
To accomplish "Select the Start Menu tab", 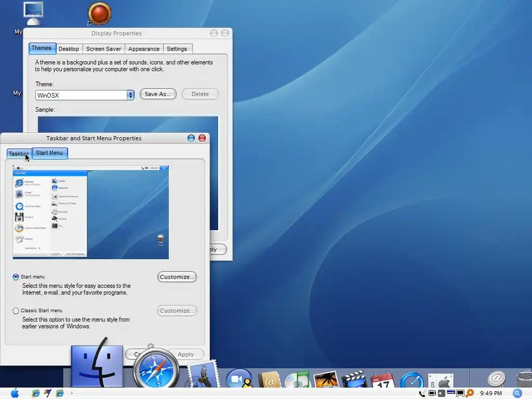I will [x=49, y=153].
